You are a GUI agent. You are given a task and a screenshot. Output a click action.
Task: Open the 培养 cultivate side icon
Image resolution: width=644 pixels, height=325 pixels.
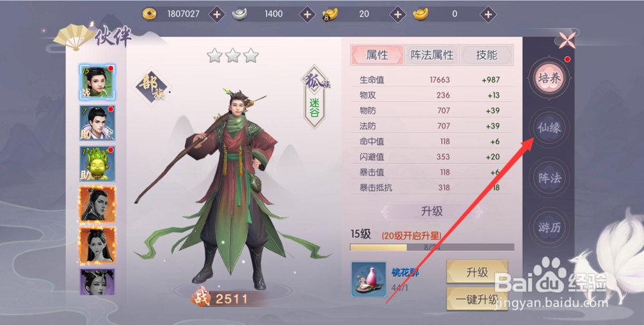point(549,78)
